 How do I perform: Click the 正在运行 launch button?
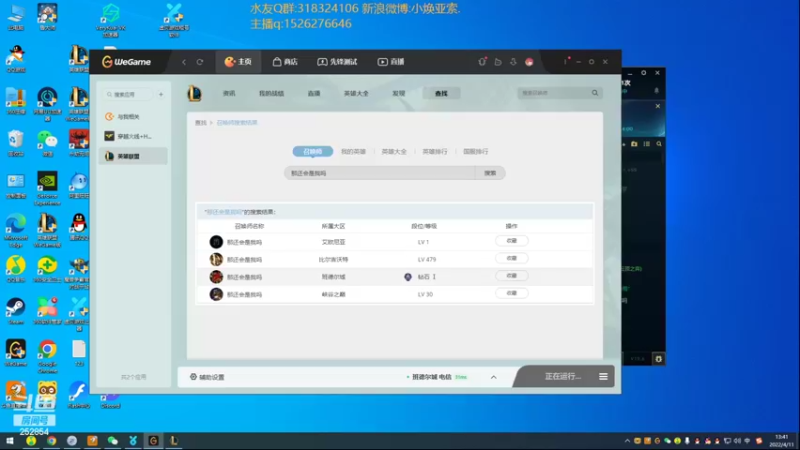click(x=563, y=377)
